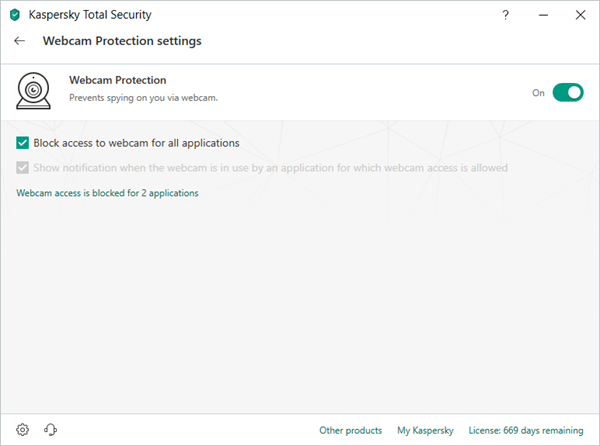This screenshot has width=600, height=446.
Task: Close the Kaspersky Total Security window
Action: click(581, 15)
